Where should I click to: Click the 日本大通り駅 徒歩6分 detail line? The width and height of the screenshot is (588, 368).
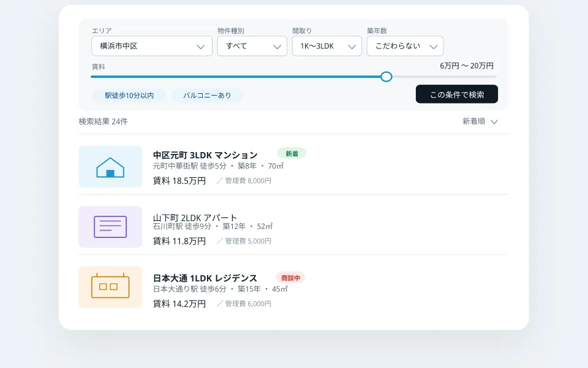click(220, 289)
